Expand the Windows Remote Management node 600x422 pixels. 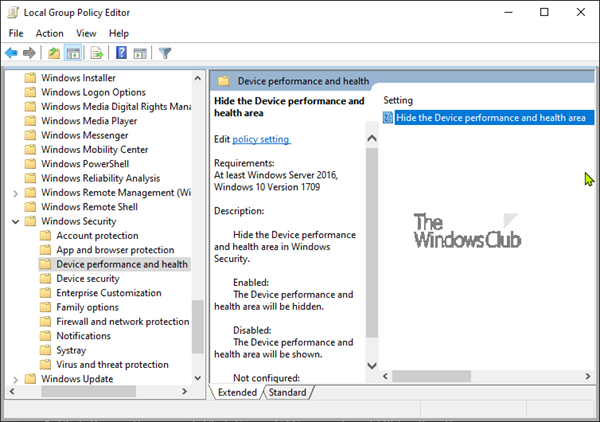16,193
